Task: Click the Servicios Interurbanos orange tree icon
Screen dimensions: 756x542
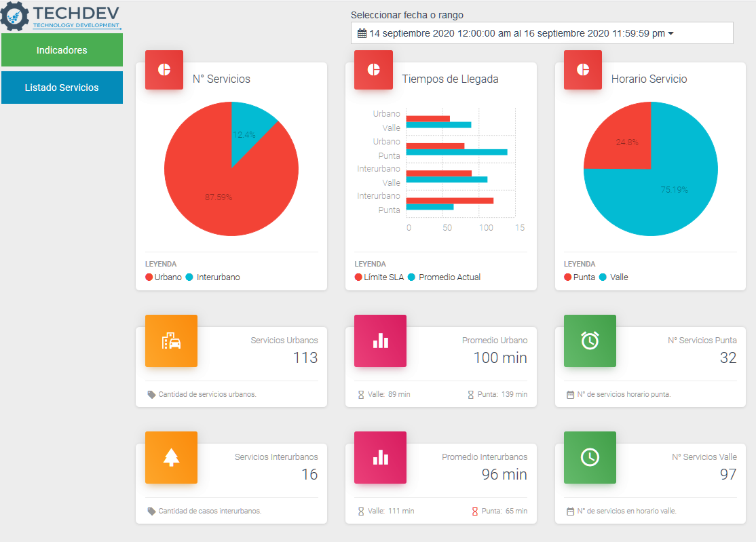Action: (171, 457)
